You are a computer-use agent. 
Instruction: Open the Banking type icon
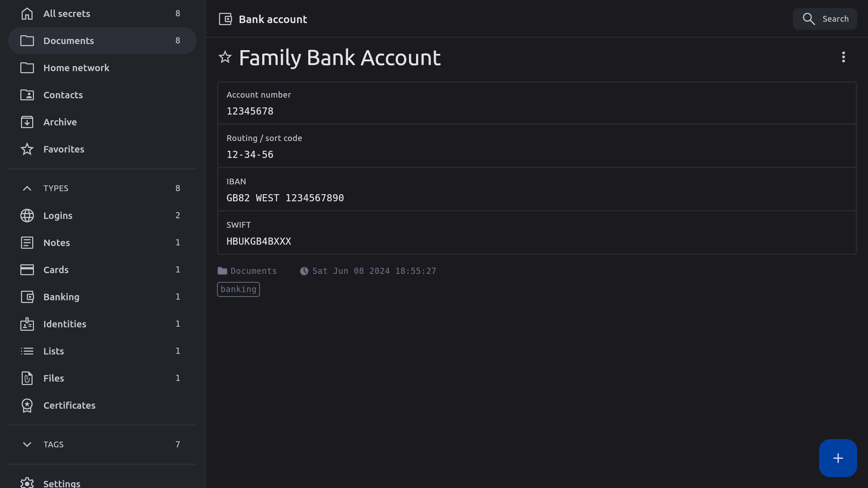(x=27, y=297)
